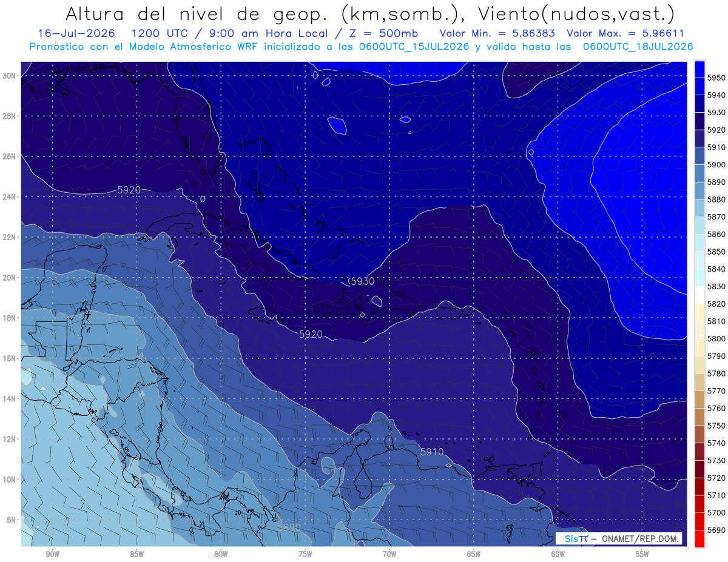Click the 5780 value on the color legend

point(716,373)
